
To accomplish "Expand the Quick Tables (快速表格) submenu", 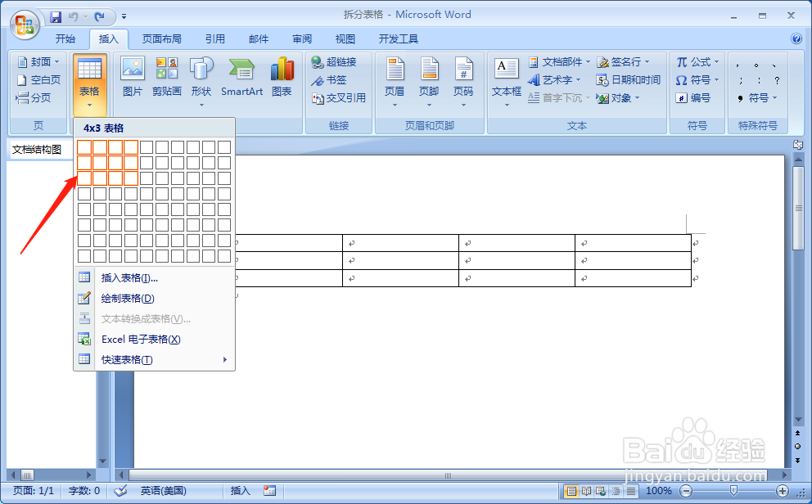I will (155, 360).
